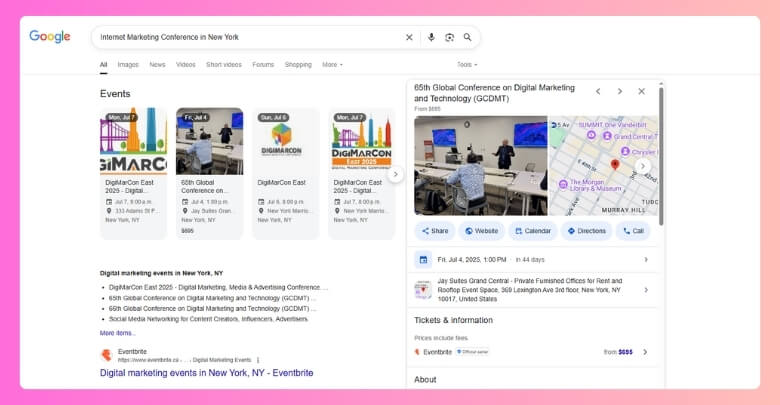Image resolution: width=780 pixels, height=405 pixels.
Task: Click the More items link
Action: 117,333
